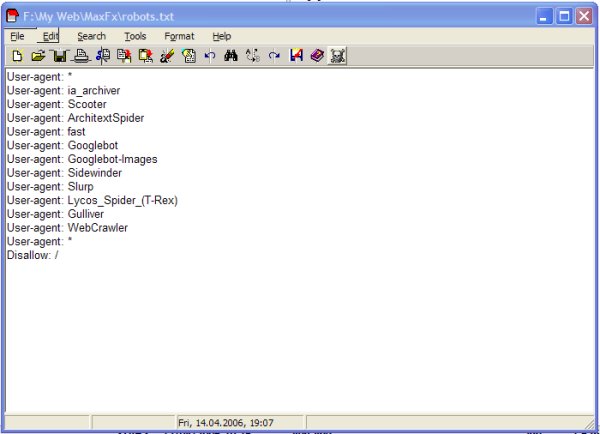
Task: Click the purple help book icon
Action: click(317, 57)
